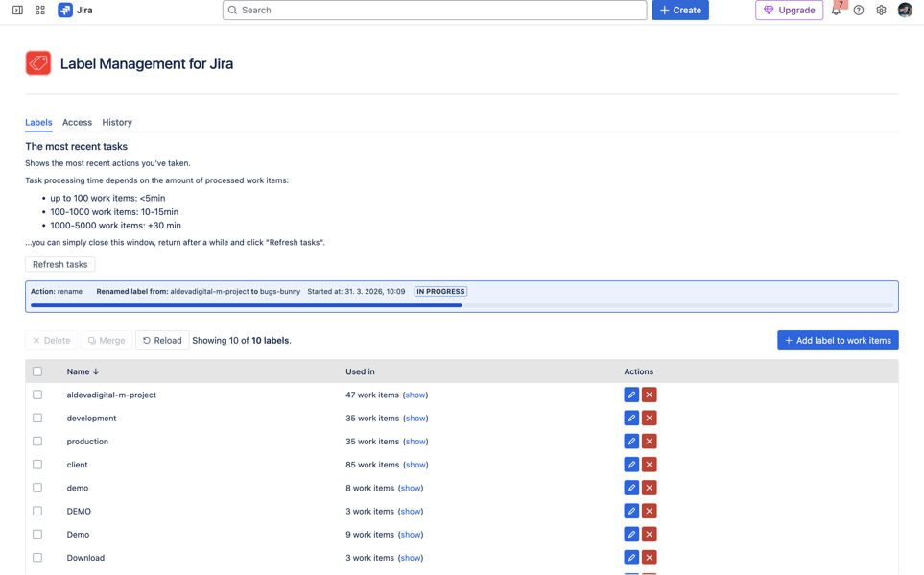
Task: Edit the development label with pencil icon
Action: [631, 419]
